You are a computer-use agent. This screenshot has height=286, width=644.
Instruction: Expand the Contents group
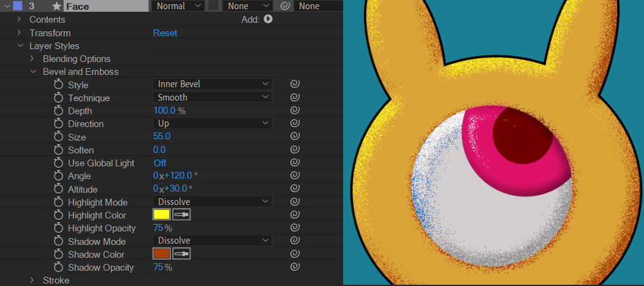pyautogui.click(x=18, y=20)
